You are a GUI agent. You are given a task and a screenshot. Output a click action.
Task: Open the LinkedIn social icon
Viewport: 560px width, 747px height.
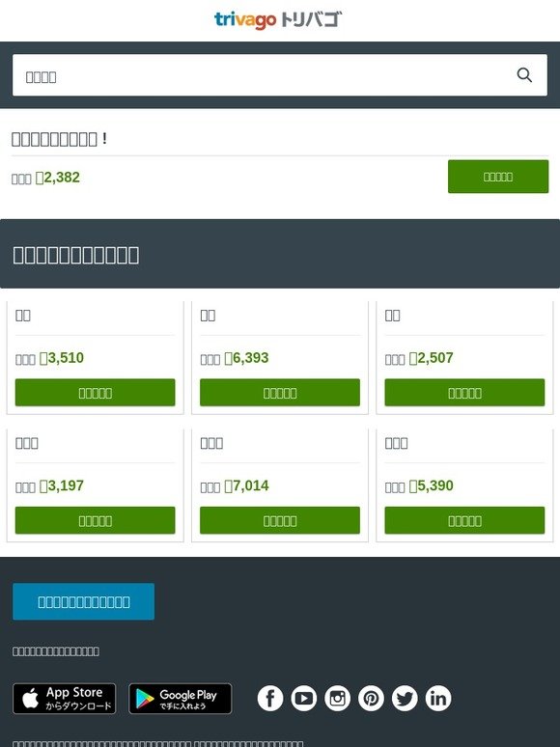tap(438, 699)
